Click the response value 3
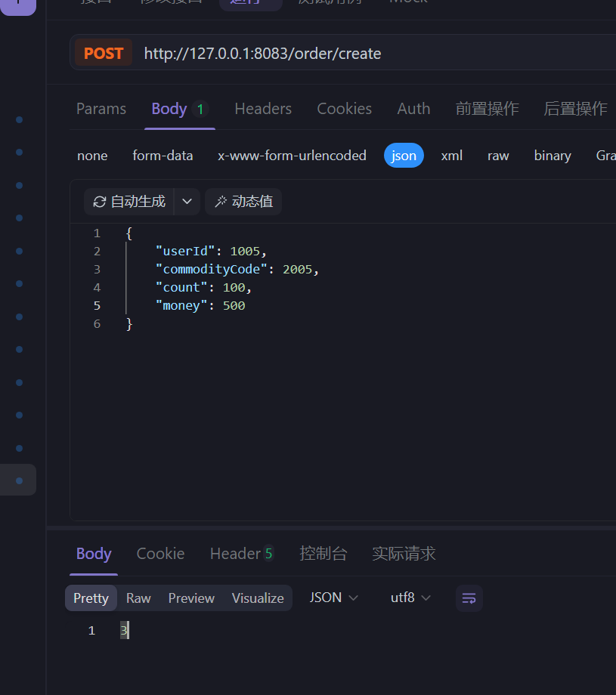The image size is (616, 695). pos(124,630)
